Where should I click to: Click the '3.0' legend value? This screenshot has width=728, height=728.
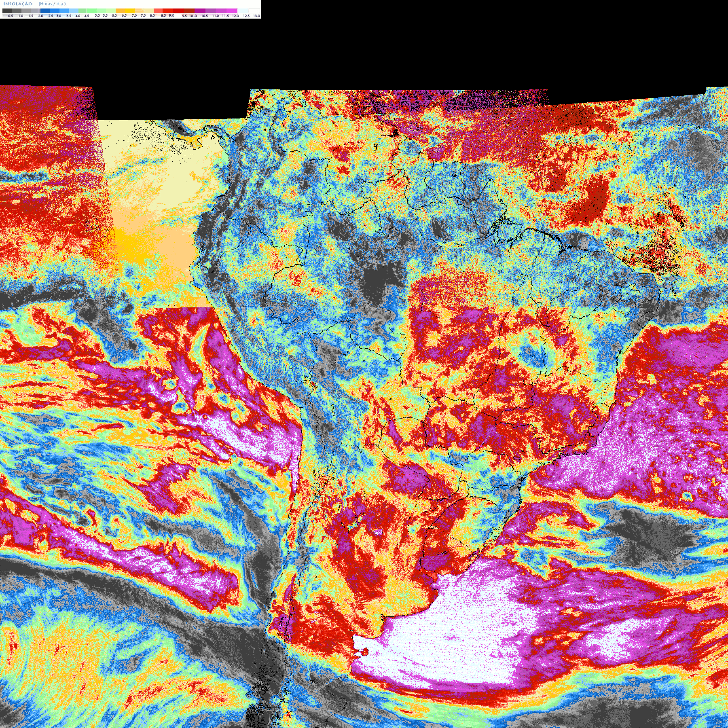point(59,16)
